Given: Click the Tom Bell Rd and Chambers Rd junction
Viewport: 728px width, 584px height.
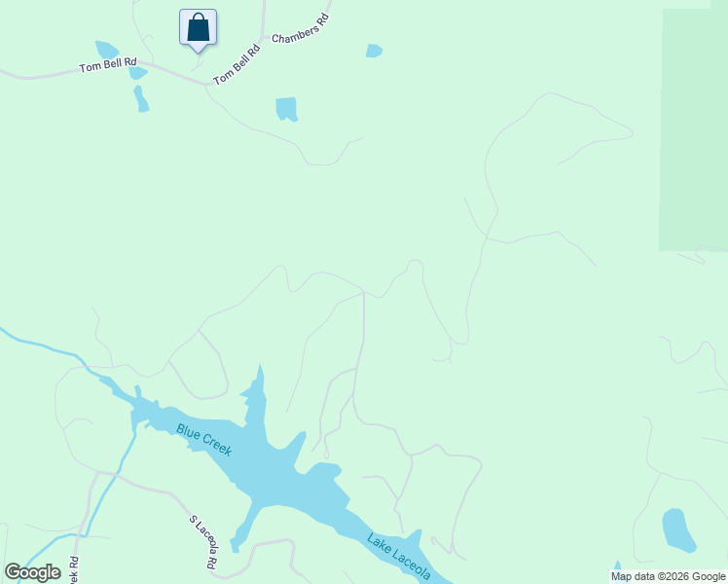Looking at the screenshot, I should click(x=263, y=37).
